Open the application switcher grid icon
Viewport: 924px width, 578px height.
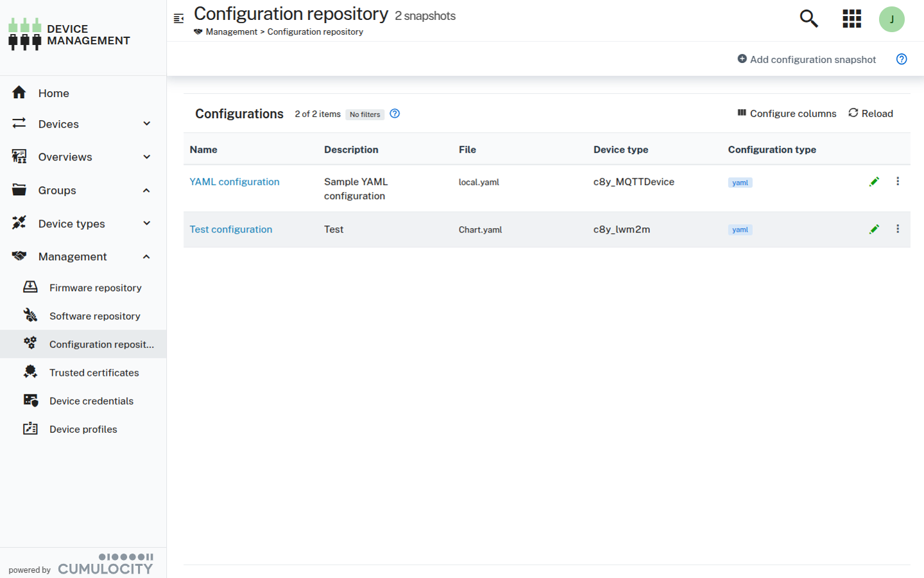click(x=851, y=19)
